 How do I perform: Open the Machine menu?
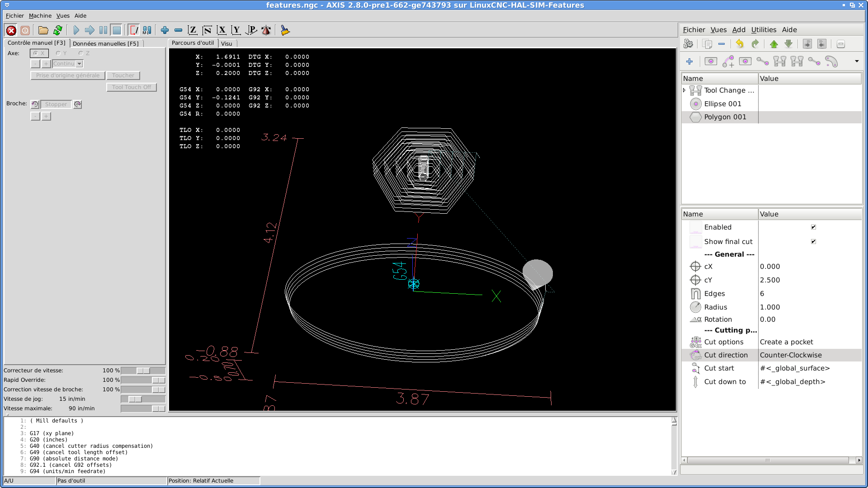[x=40, y=16]
